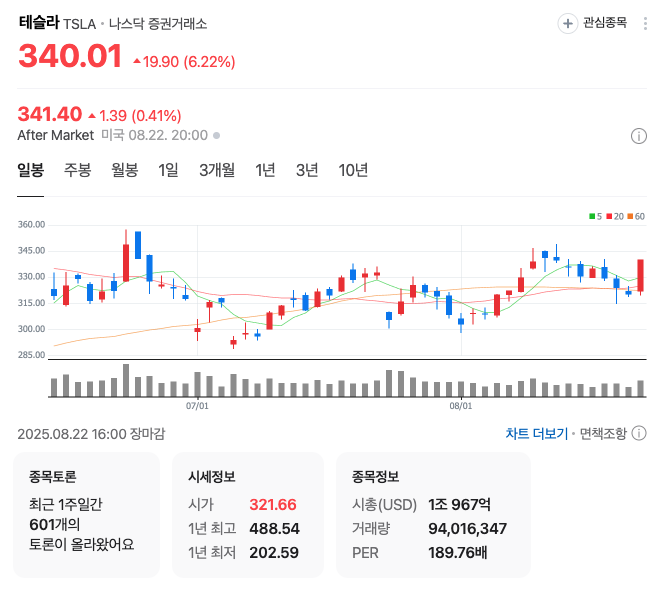This screenshot has height=592, width=660.
Task: Click the 345.00 y-axis price label
Action: point(31,251)
